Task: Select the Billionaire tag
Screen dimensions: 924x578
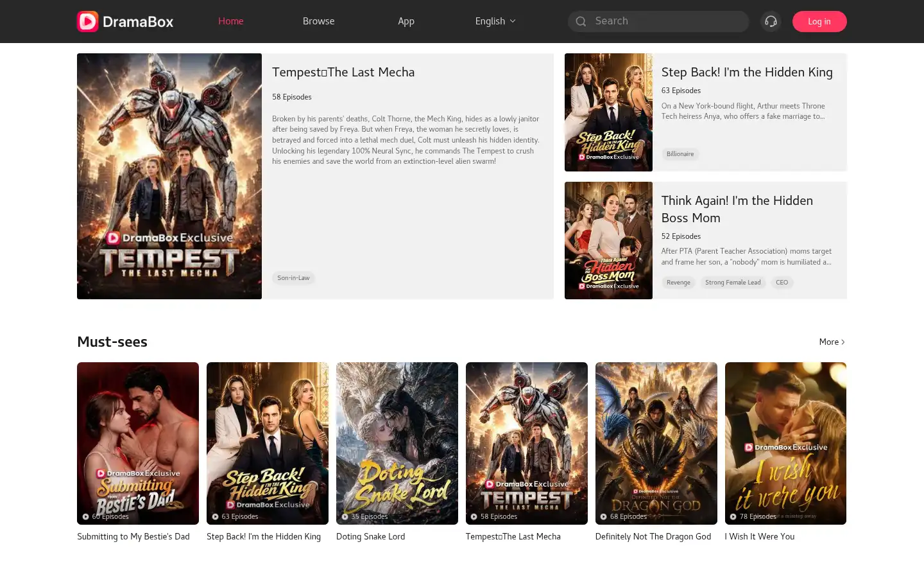Action: (680, 154)
